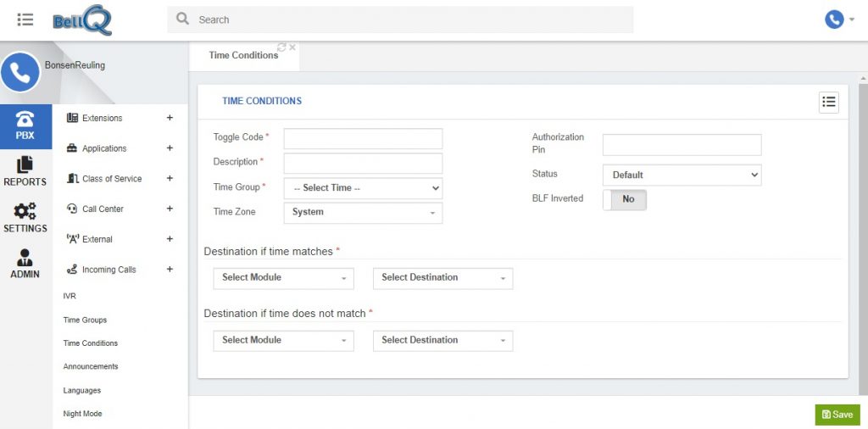Open Announcements in sidebar
This screenshot has height=429, width=868.
coord(90,366)
